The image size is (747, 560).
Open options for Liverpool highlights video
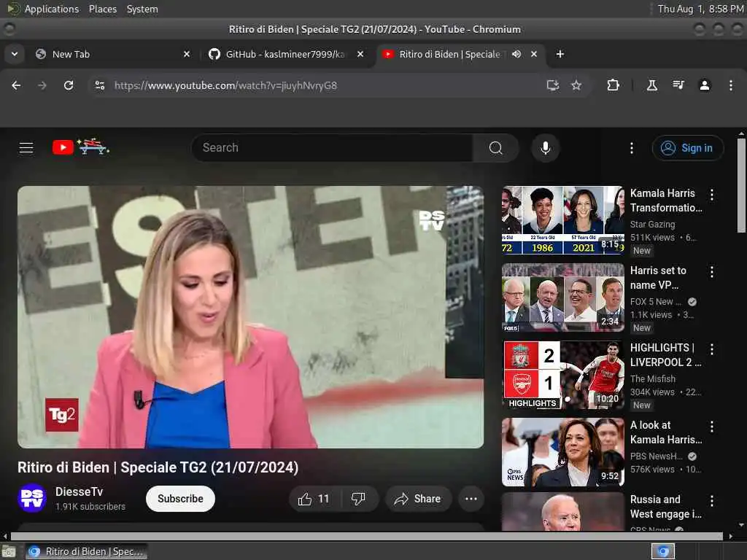point(712,349)
